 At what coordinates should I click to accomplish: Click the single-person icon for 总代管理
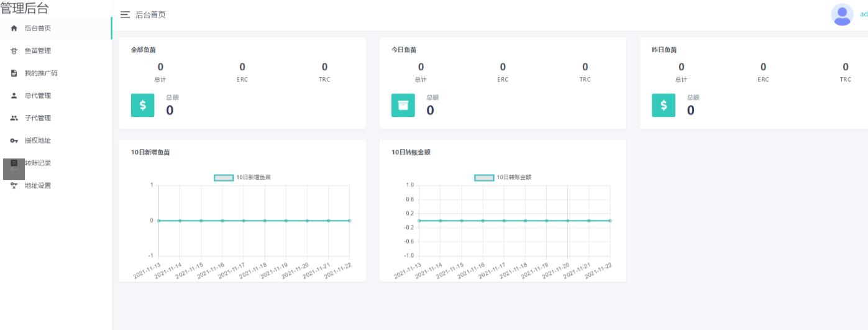tap(14, 96)
